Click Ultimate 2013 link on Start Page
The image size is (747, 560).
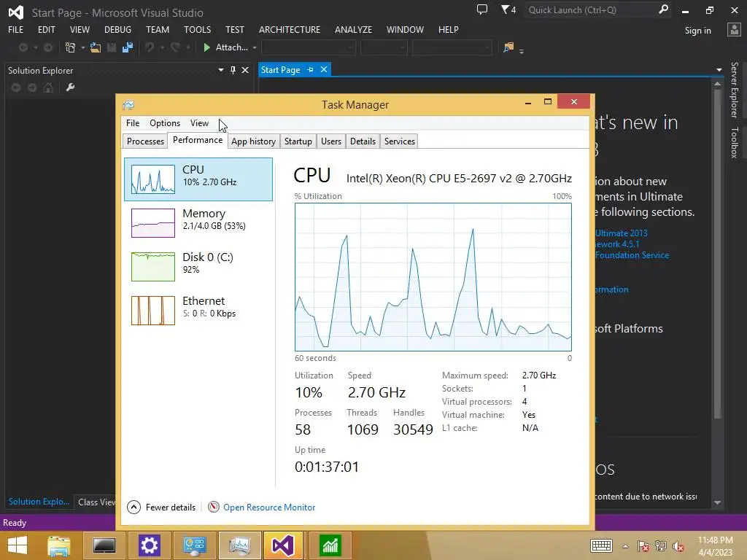622,233
